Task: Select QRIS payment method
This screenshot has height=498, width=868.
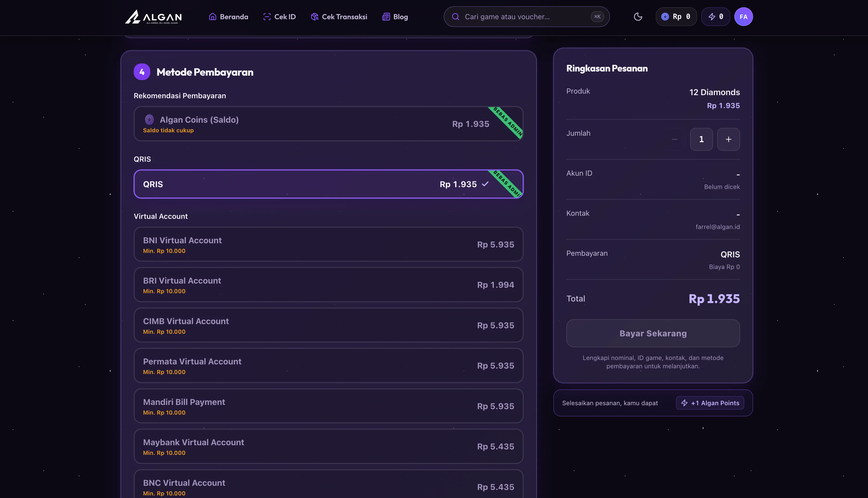Action: click(x=328, y=184)
